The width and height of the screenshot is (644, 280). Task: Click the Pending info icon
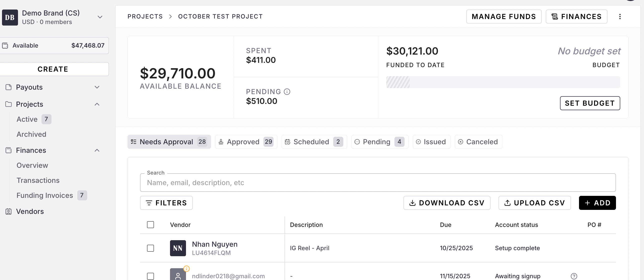pyautogui.click(x=287, y=92)
